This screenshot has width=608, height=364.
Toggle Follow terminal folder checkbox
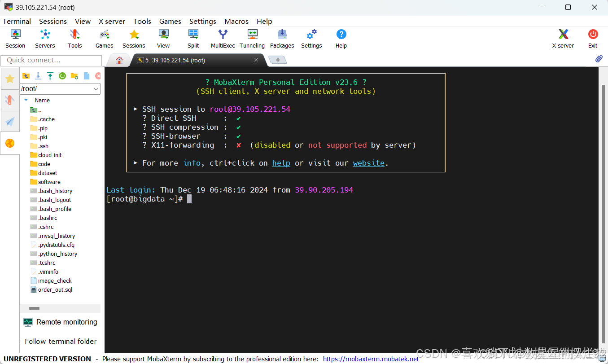[x=20, y=341]
